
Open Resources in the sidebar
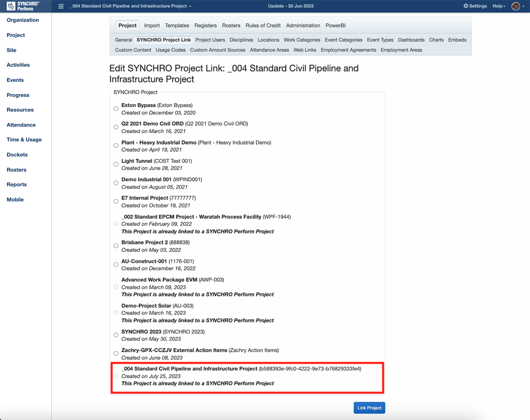click(20, 110)
